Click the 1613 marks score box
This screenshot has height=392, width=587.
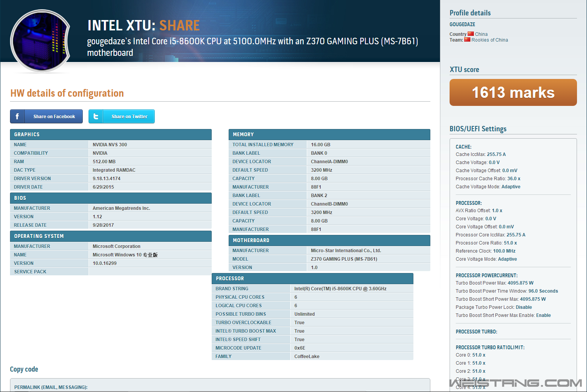[x=513, y=92]
